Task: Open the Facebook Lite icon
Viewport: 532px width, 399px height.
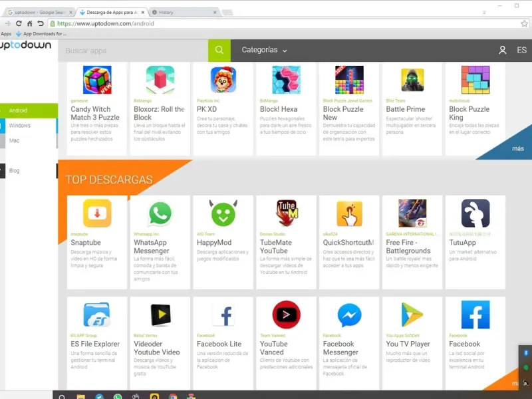Action: point(223,315)
